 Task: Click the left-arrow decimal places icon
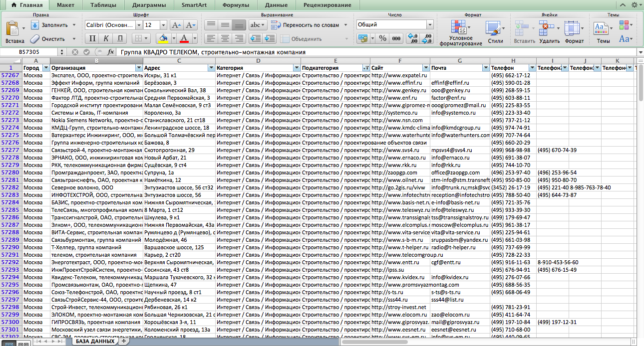tap(413, 38)
